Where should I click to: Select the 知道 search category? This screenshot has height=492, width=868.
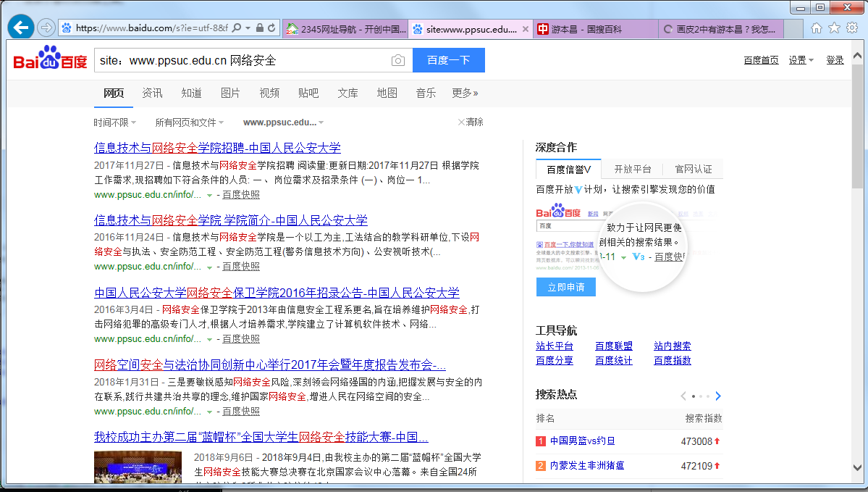click(192, 93)
